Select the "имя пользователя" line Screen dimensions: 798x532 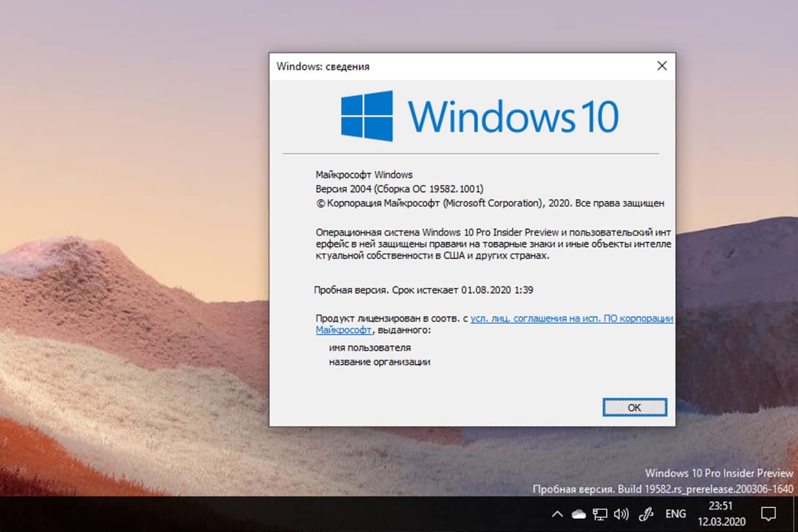(x=371, y=347)
